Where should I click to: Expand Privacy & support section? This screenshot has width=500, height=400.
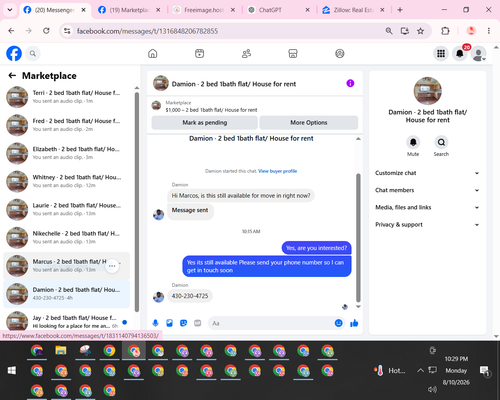pyautogui.click(x=427, y=225)
